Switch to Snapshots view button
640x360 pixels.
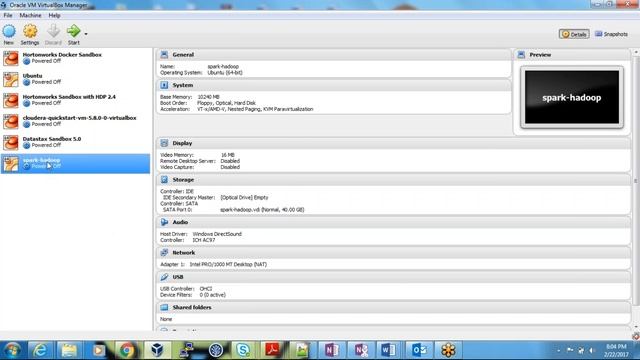click(611, 34)
